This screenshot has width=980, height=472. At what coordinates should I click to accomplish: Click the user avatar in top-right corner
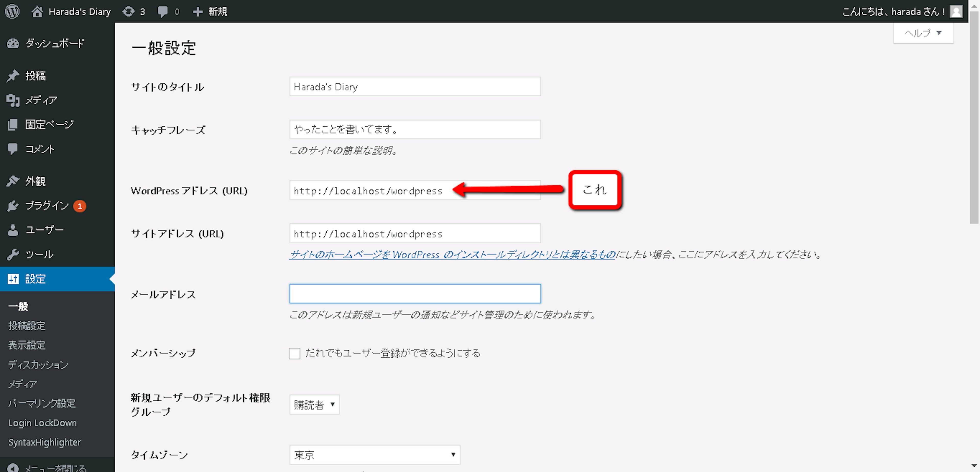tap(956, 11)
